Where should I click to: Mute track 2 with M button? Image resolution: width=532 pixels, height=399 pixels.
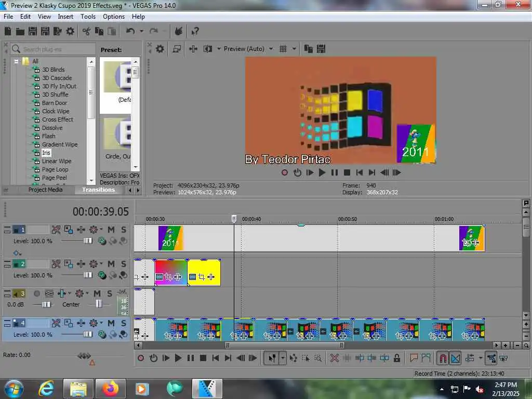click(111, 263)
